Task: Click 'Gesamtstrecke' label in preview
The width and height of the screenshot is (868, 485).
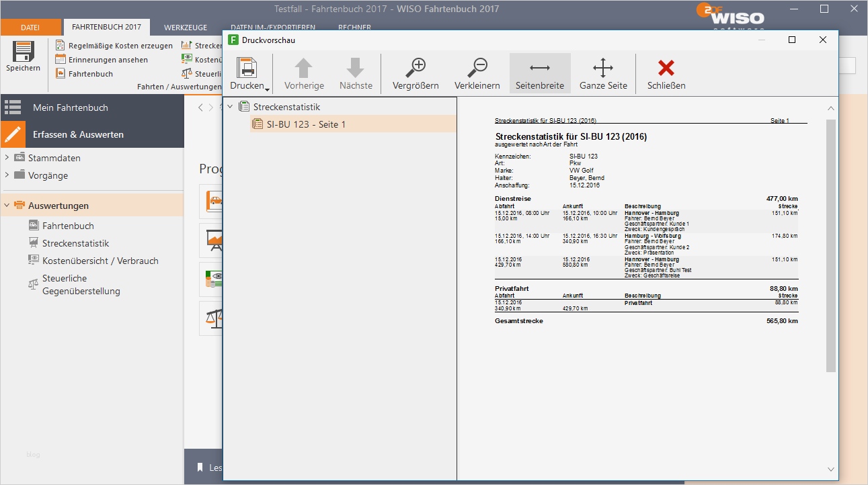Action: (519, 321)
